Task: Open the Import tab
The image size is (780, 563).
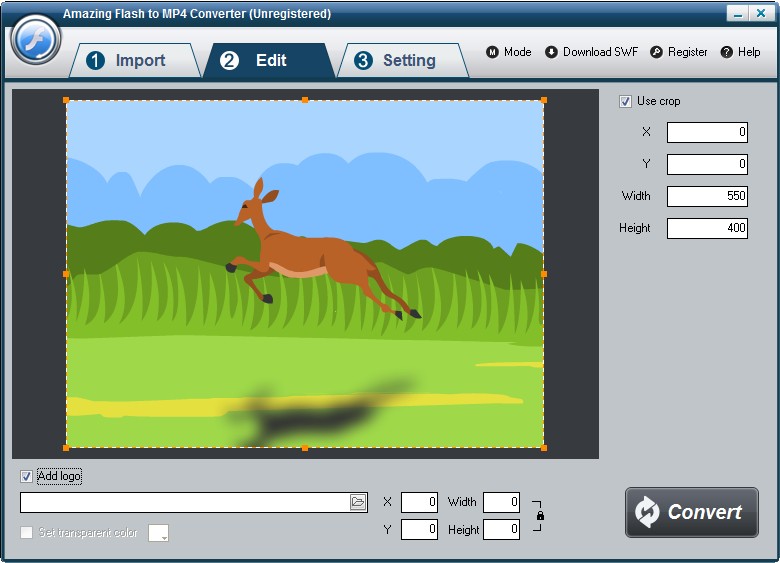Action: pos(134,60)
